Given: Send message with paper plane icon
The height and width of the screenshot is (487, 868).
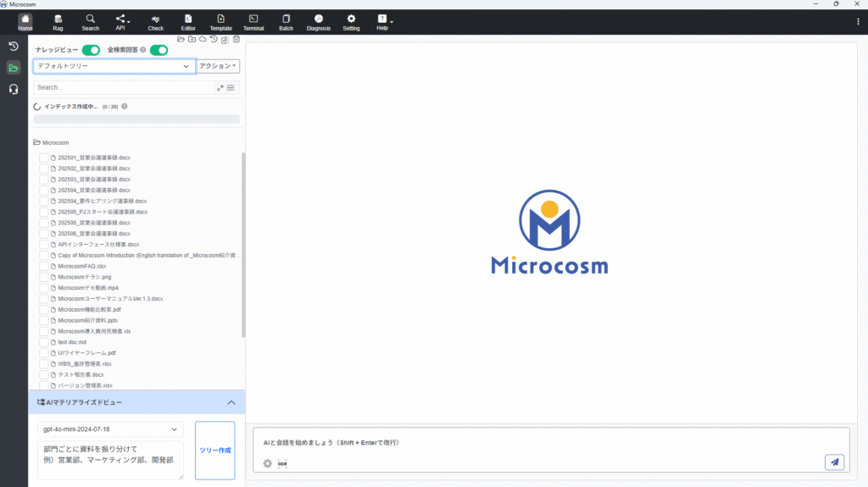Looking at the screenshot, I should pyautogui.click(x=834, y=462).
